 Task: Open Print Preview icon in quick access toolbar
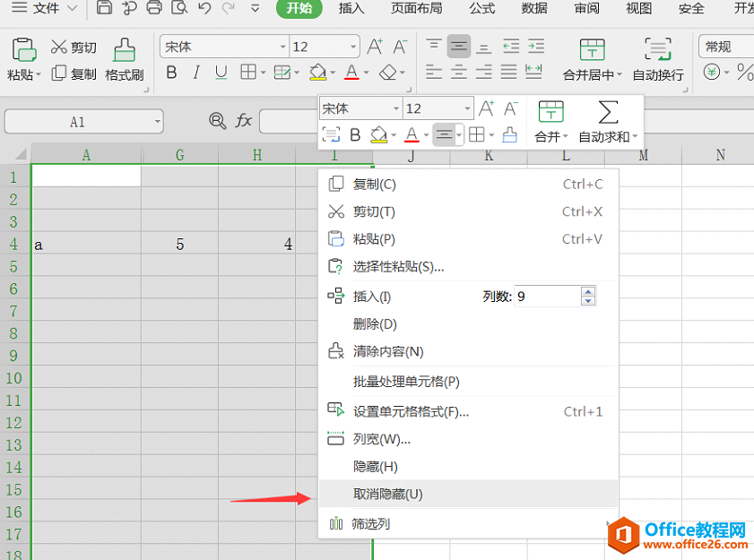click(x=179, y=8)
